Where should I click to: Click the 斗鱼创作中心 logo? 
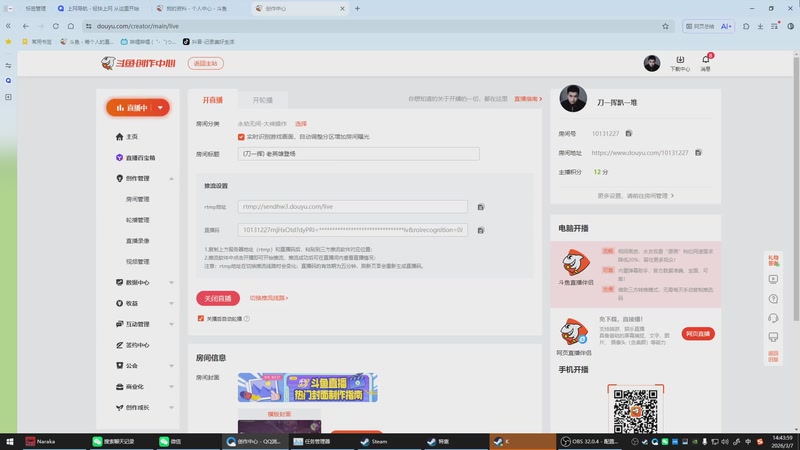(x=138, y=63)
